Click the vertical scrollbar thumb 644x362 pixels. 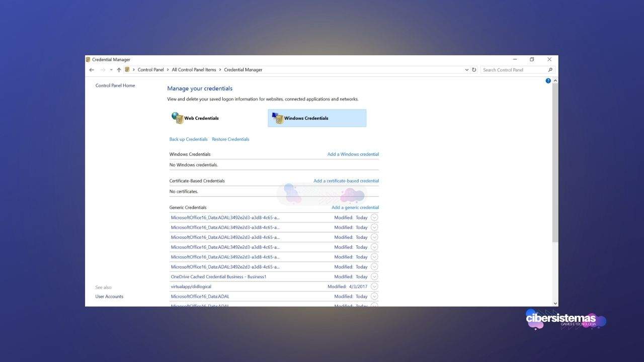point(555,163)
